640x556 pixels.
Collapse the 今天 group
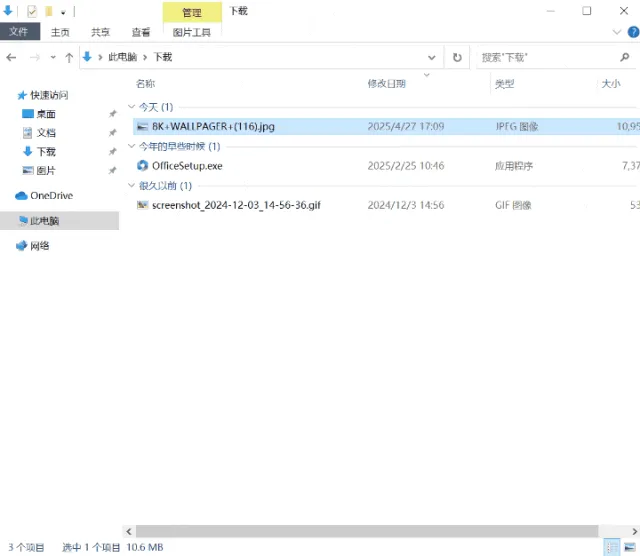[131, 107]
